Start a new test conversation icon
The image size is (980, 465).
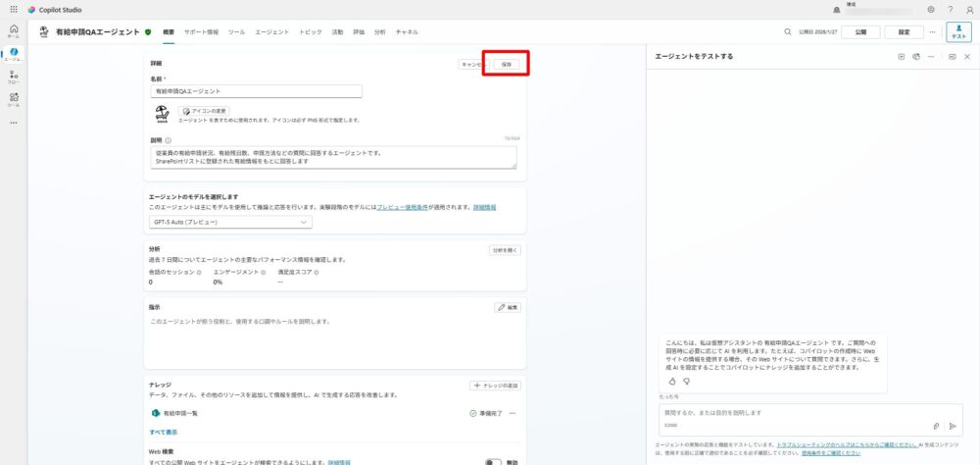pos(901,57)
